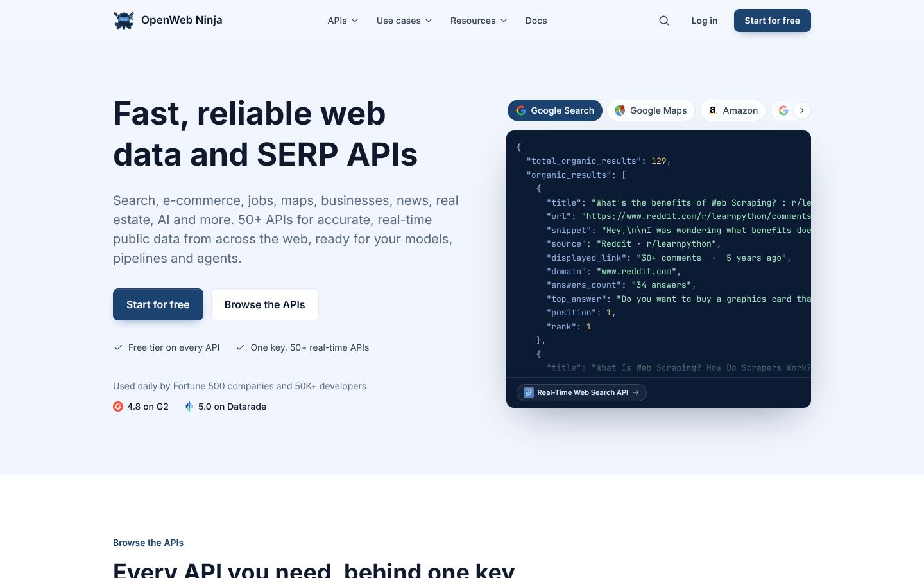Click the OpenWeb Ninja brand name

(x=182, y=20)
